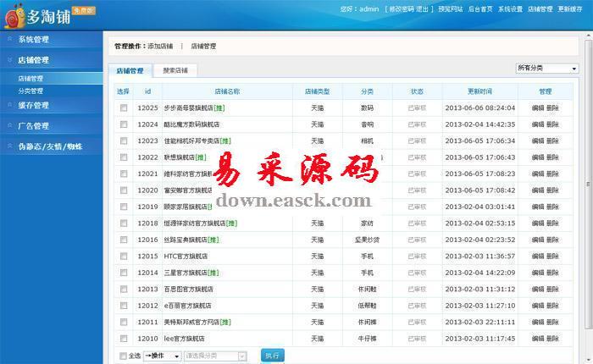Enable the 全选 select-all checkbox
This screenshot has height=364, width=593.
(x=124, y=356)
